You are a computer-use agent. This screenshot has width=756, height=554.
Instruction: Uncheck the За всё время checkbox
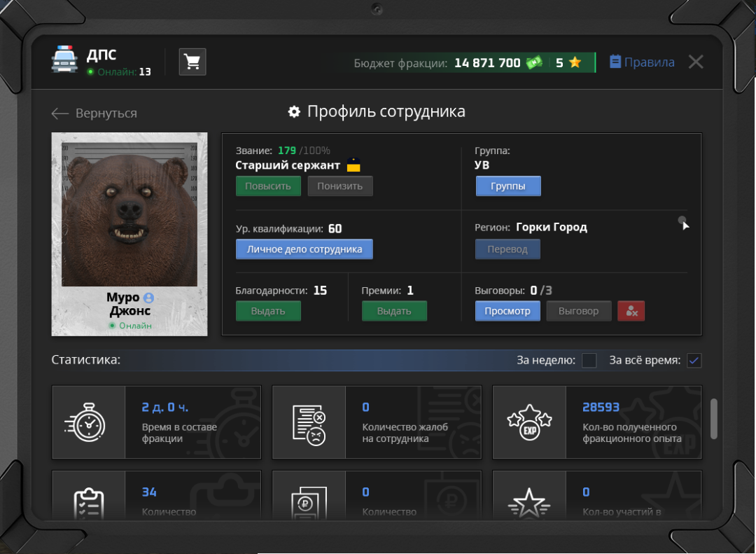694,361
